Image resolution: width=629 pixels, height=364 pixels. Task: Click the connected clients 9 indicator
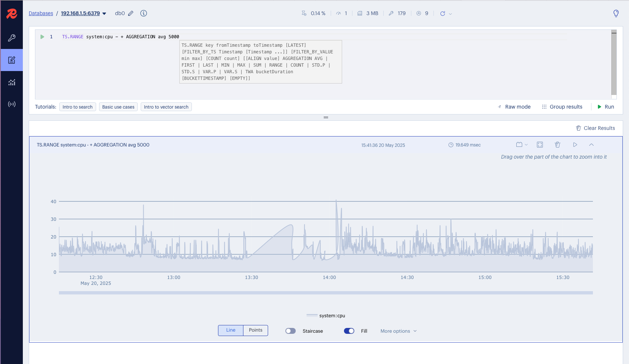click(422, 13)
